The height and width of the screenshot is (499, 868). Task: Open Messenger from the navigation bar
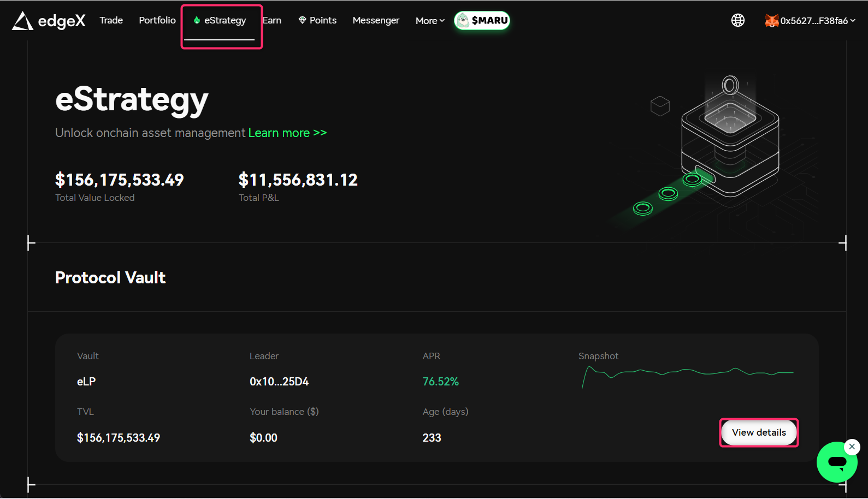376,20
